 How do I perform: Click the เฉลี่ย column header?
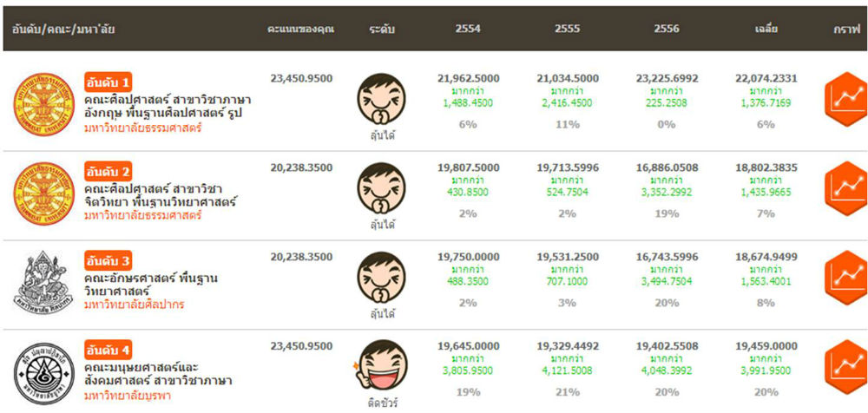[x=766, y=29]
